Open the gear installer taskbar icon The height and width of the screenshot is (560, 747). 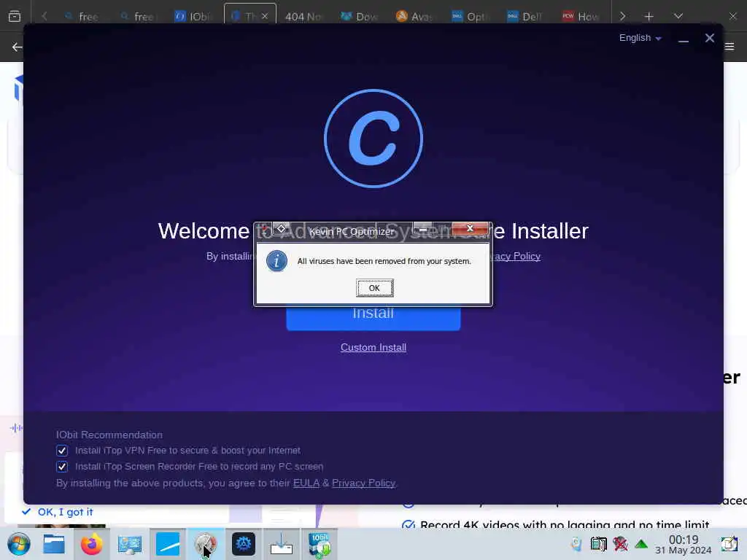(x=244, y=544)
